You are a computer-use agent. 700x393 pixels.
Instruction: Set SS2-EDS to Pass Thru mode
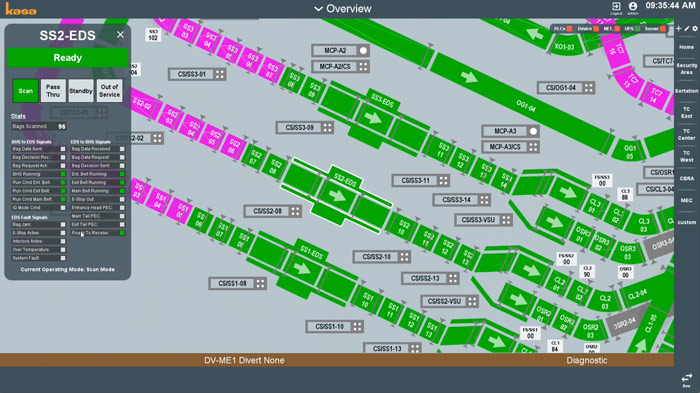(x=53, y=91)
